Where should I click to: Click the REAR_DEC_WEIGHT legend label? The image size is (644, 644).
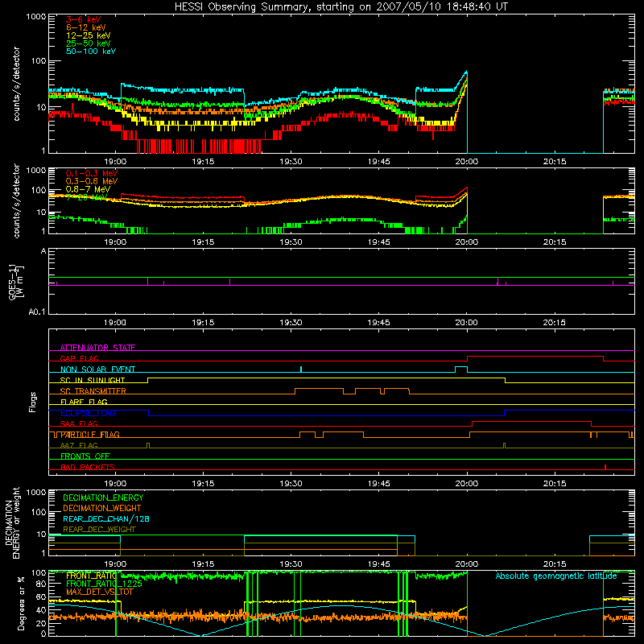(x=99, y=530)
